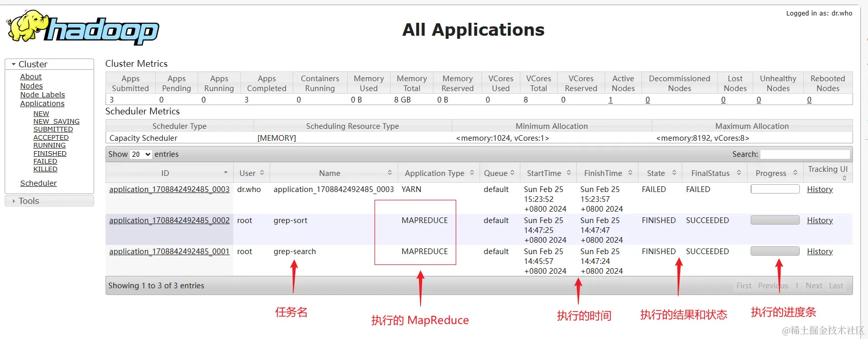Click Rebooted Nodes count link
The width and height of the screenshot is (868, 339).
click(810, 100)
